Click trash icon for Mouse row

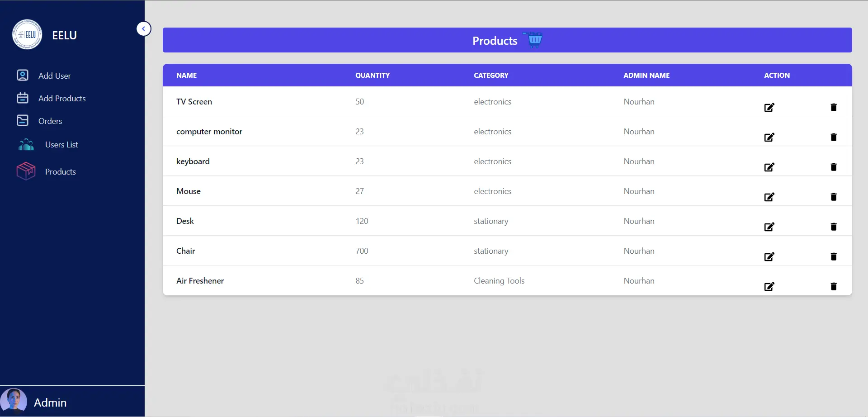tap(834, 197)
